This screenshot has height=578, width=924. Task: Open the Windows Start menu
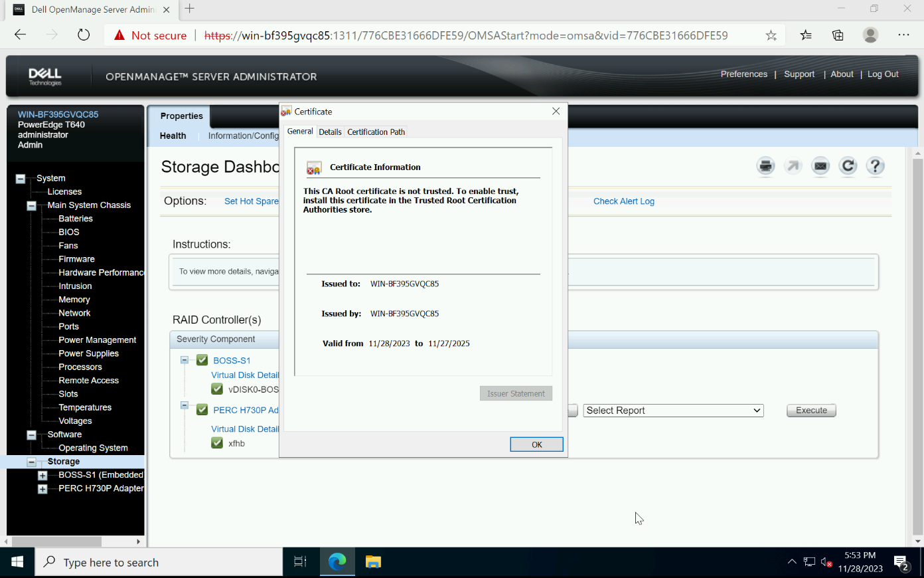(17, 562)
